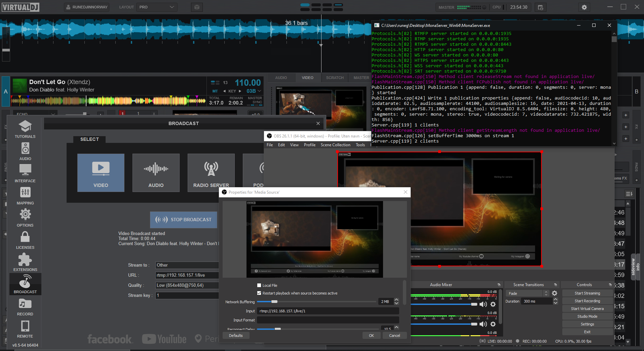
Task: Open OBS Scene Collection menu
Action: [336, 145]
